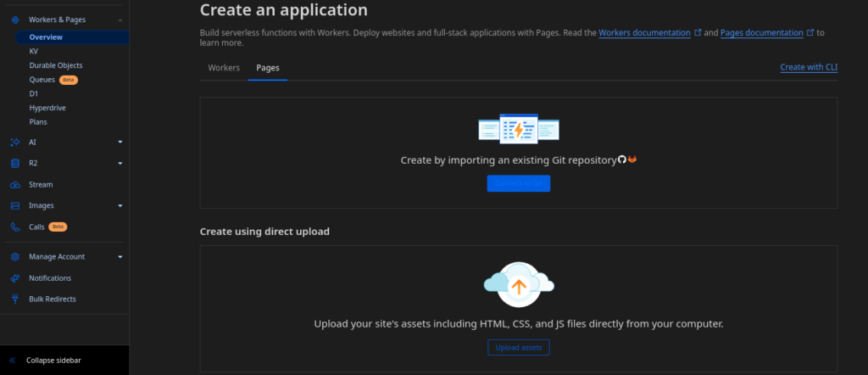The image size is (868, 375).
Task: Collapse the Workers & Pages section arrow
Action: click(x=120, y=20)
